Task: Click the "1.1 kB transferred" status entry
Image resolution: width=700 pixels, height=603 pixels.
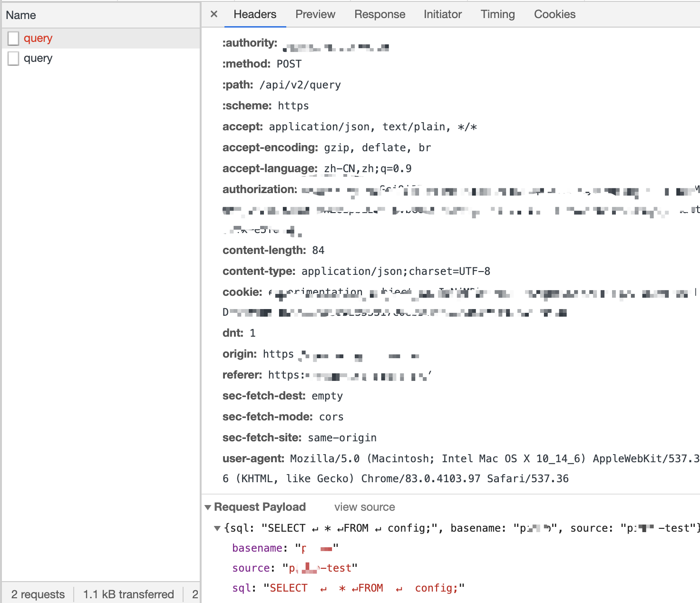Action: pos(128,594)
